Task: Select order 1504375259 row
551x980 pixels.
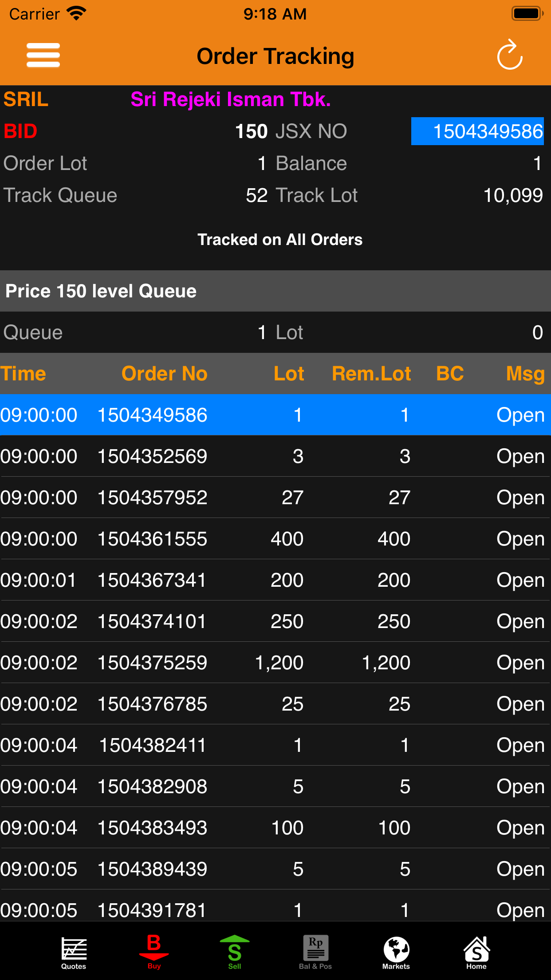Action: click(275, 663)
